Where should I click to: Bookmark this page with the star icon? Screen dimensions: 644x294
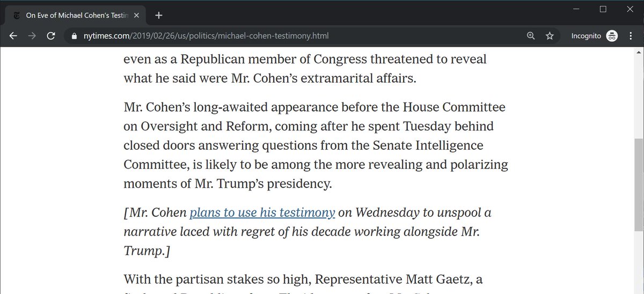tap(550, 36)
